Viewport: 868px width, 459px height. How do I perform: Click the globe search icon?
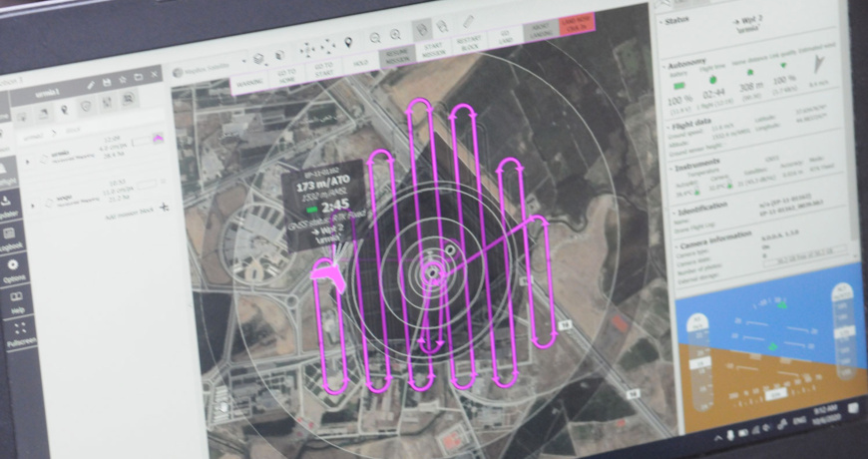442,26
